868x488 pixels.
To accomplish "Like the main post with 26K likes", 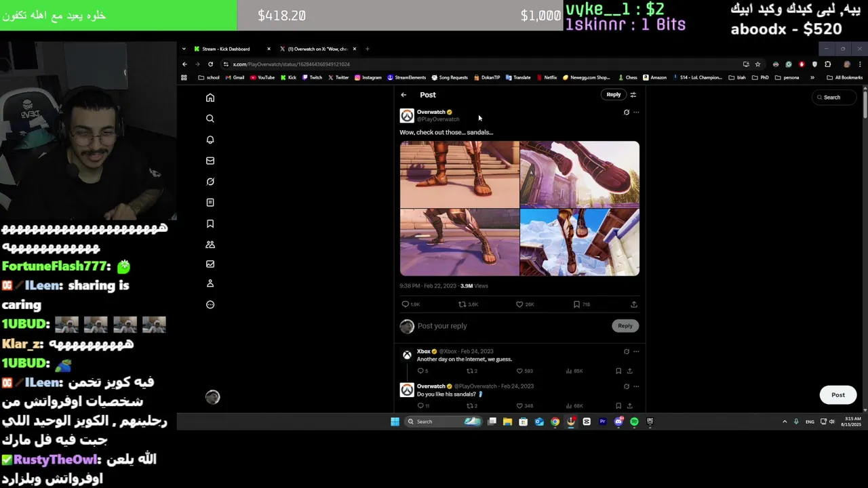I will [x=519, y=304].
